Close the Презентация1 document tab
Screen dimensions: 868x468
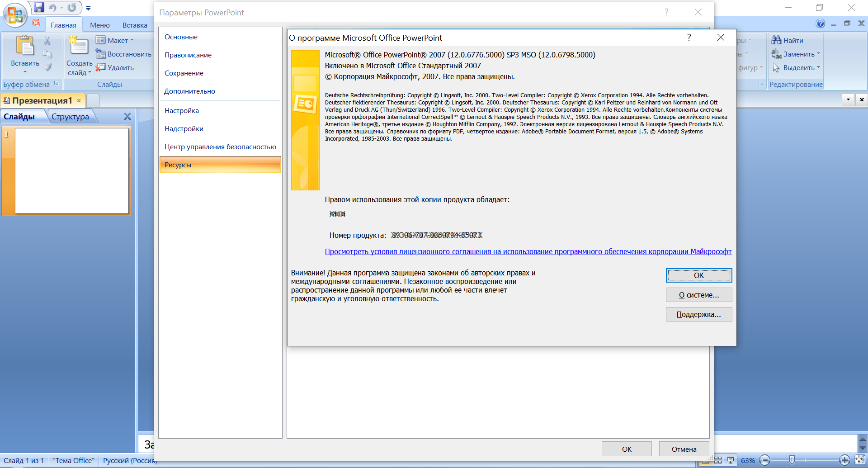79,100
